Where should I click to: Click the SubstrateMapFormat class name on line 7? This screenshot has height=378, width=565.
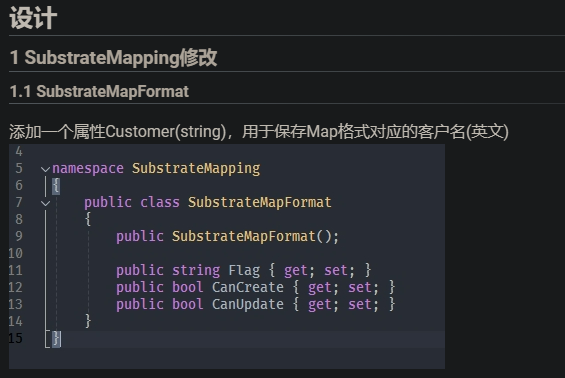[x=260, y=203]
